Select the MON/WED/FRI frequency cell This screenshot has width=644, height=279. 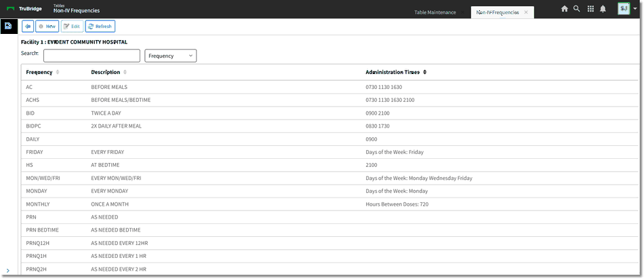(43, 178)
